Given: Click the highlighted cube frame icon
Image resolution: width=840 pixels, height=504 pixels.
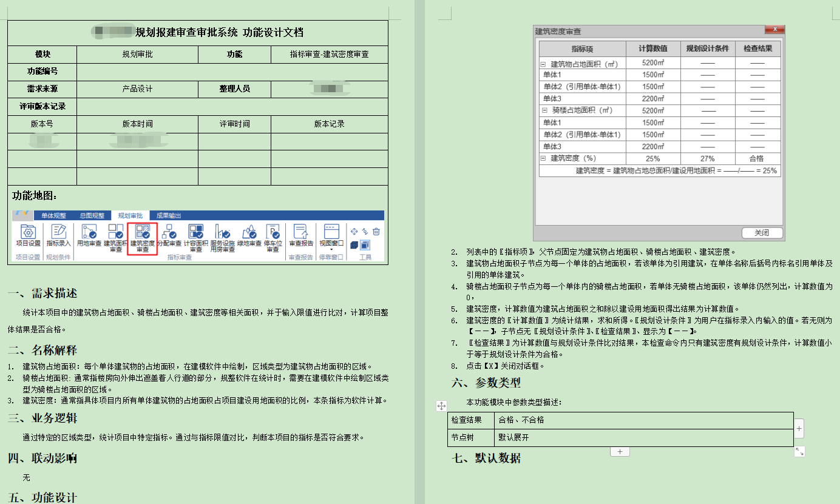Looking at the screenshot, I should click(365, 245).
